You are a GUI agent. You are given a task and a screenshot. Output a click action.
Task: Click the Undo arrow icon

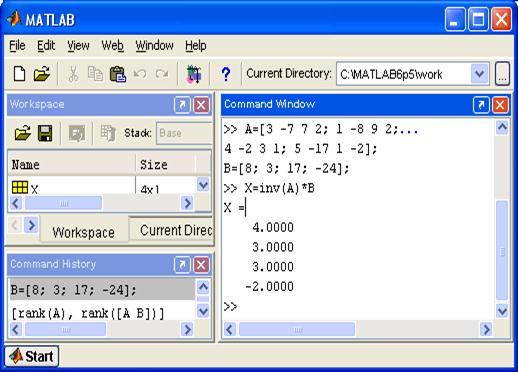click(140, 74)
